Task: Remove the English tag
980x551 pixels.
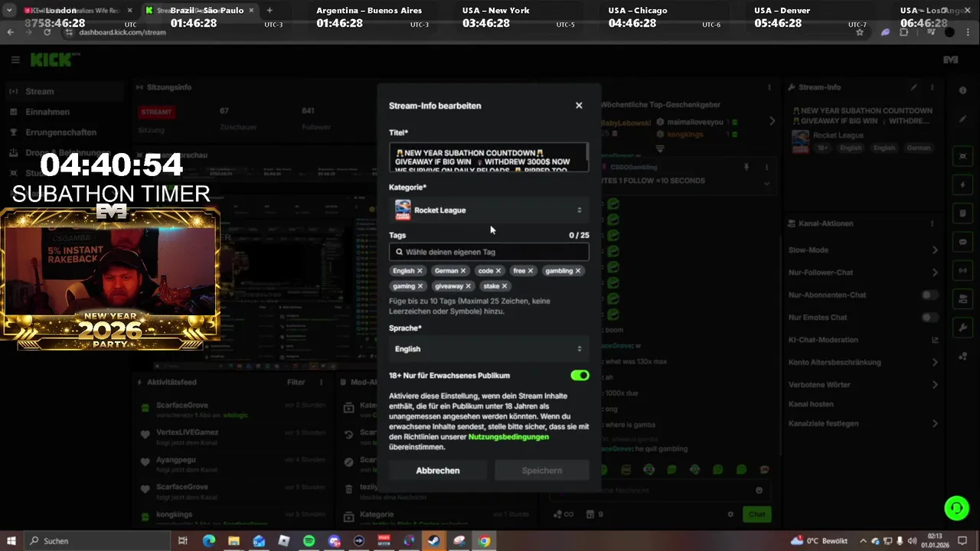Action: point(420,271)
